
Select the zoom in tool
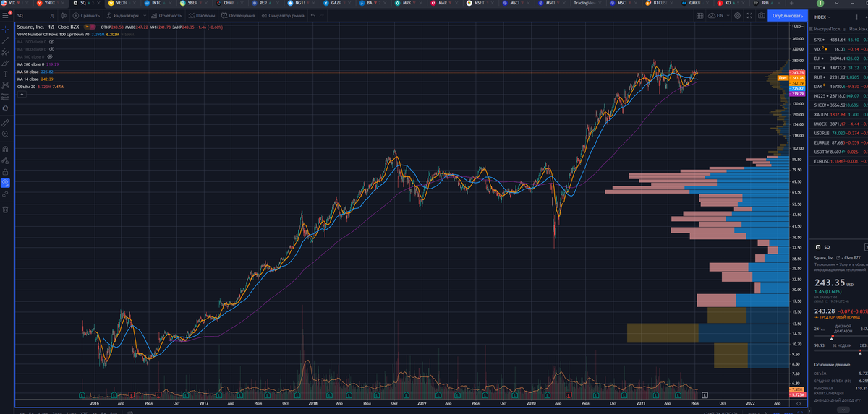(6, 134)
